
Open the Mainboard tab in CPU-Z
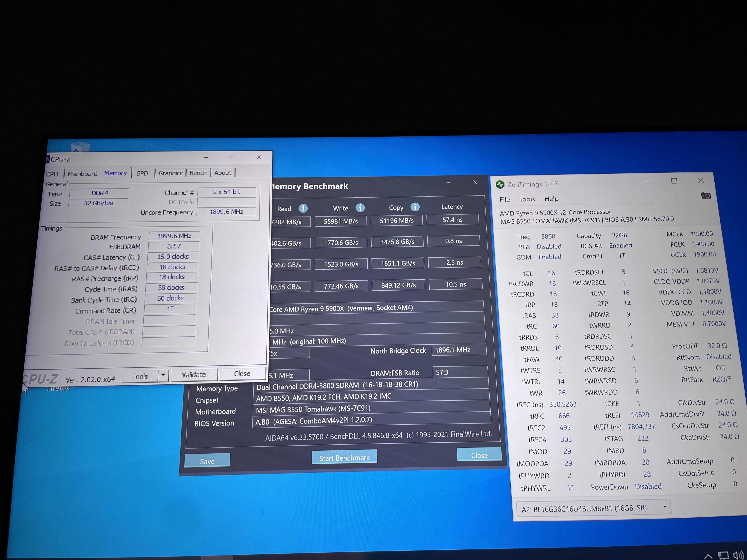[x=82, y=174]
